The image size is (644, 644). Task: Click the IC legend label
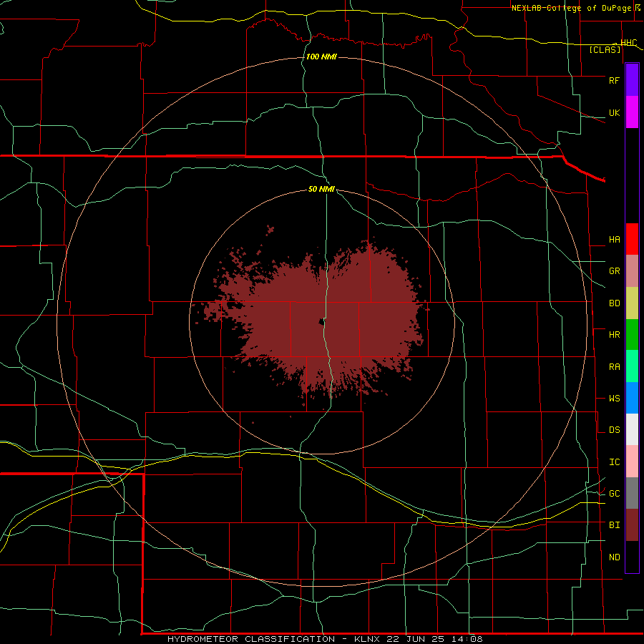pyautogui.click(x=614, y=462)
